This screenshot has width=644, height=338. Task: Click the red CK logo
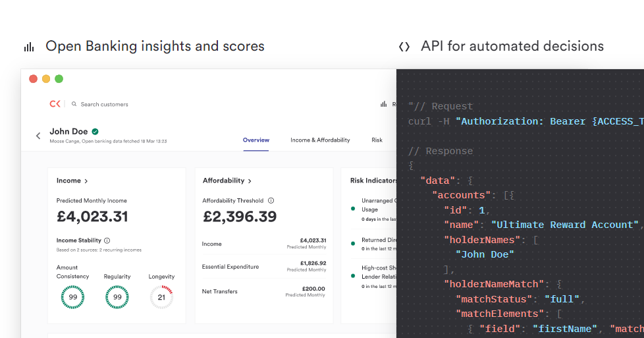[x=55, y=104]
